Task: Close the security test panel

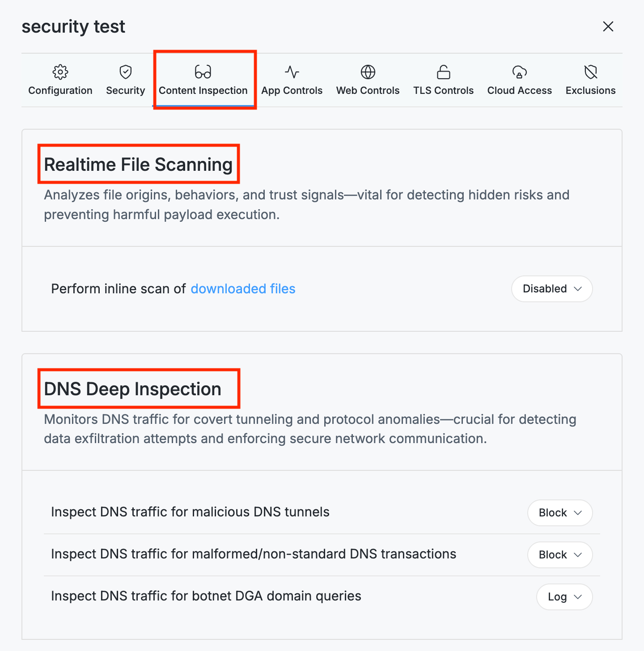Action: pos(608,26)
